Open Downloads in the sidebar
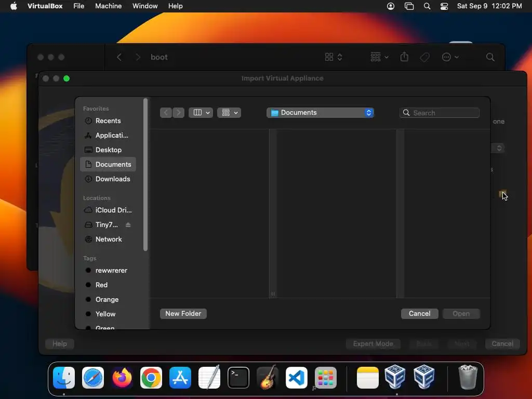The width and height of the screenshot is (532, 399). point(108,179)
